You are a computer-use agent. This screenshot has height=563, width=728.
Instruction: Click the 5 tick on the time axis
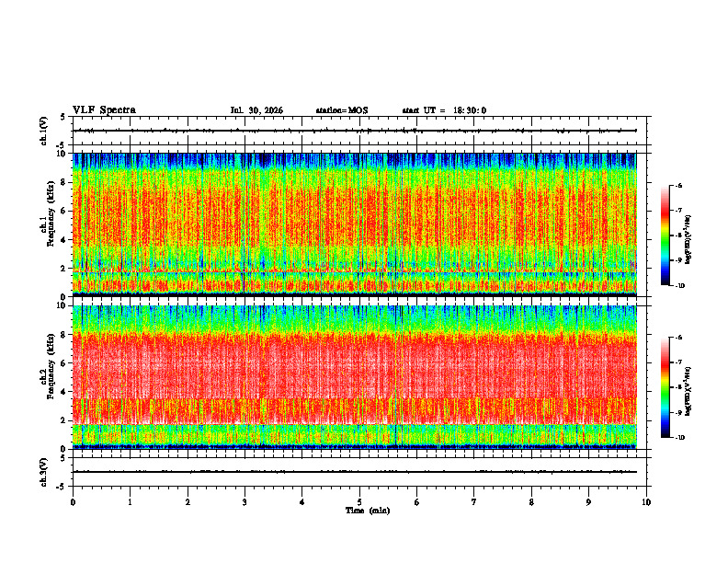coord(359,502)
